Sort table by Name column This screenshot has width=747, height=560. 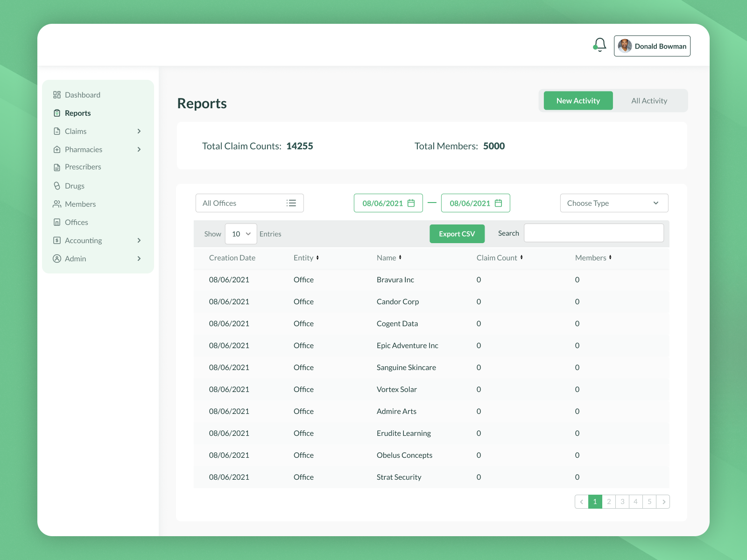click(400, 258)
